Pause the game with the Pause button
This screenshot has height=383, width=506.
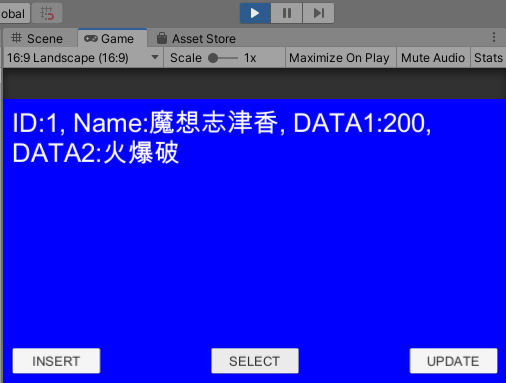point(287,13)
